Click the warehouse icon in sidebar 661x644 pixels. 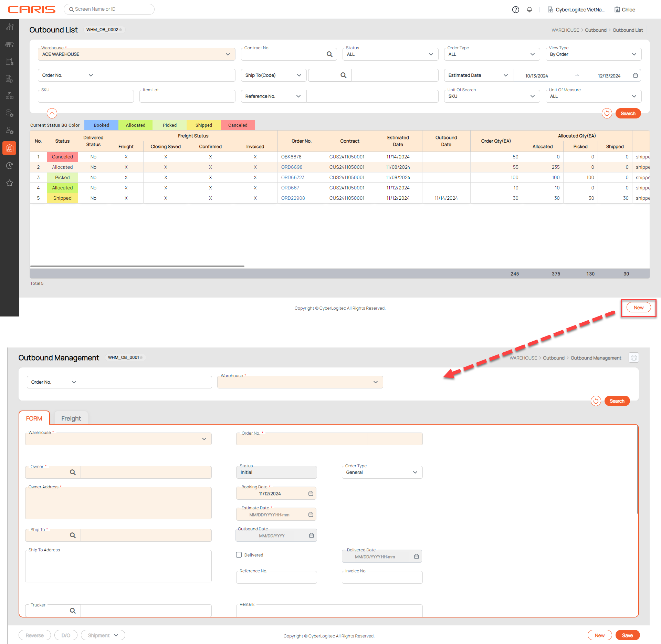10,148
